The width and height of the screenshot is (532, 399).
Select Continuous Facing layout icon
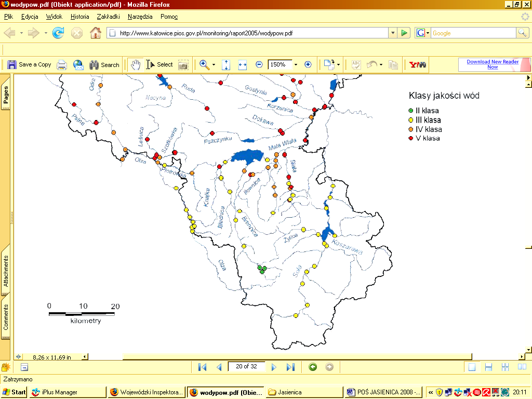tap(505, 367)
